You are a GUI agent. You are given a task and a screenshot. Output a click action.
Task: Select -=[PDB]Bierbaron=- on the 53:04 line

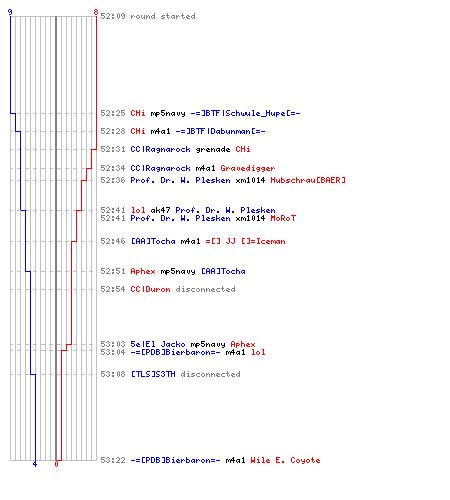click(x=175, y=352)
